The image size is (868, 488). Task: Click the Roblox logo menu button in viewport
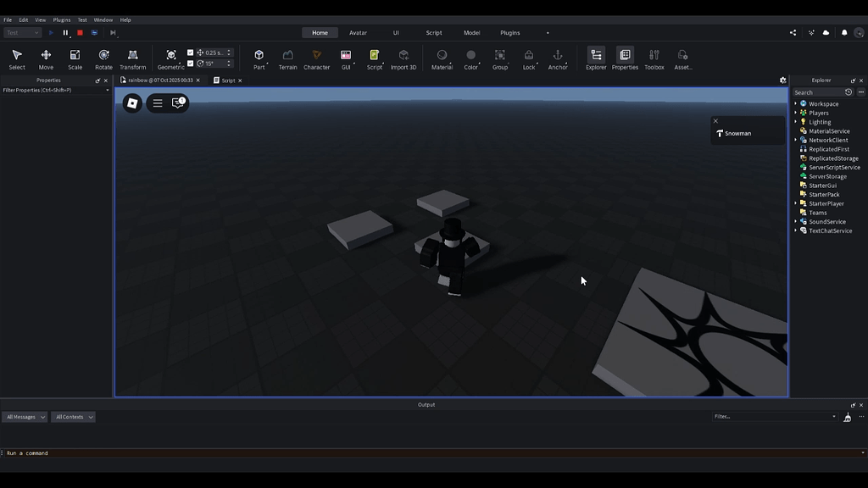pos(132,103)
